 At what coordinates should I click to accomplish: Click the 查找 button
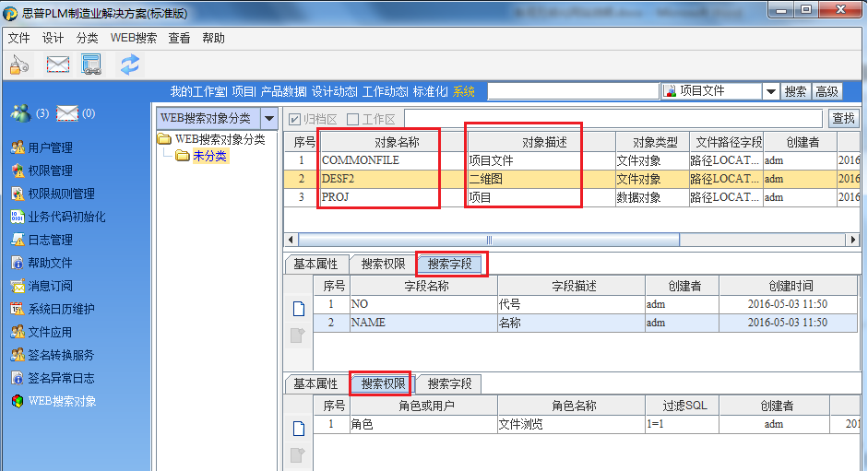click(843, 118)
